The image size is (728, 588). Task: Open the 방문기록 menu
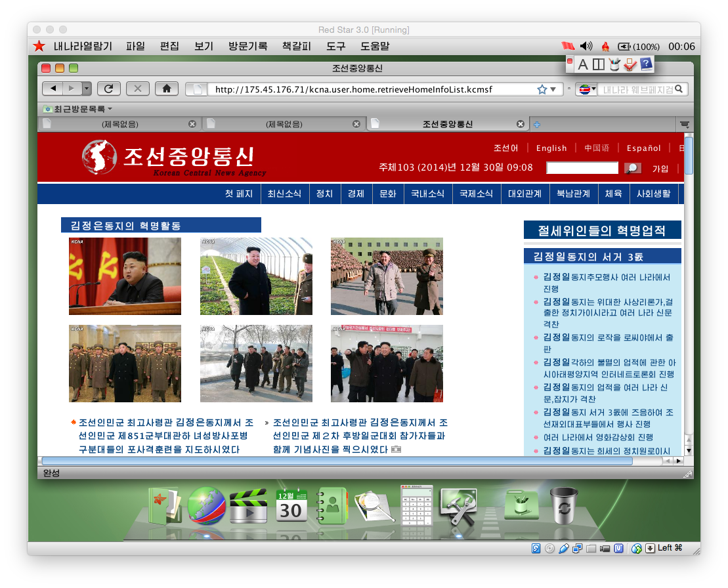247,46
